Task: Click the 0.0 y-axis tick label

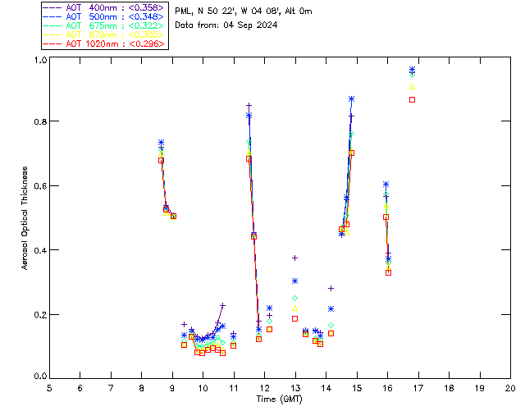Action: coord(40,377)
